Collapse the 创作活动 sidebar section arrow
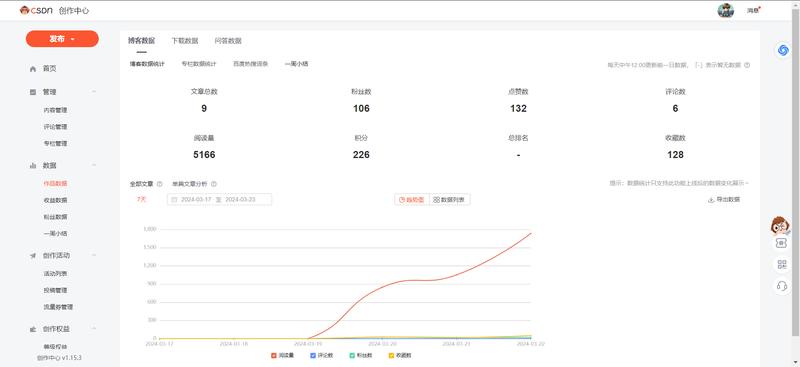 [94, 255]
